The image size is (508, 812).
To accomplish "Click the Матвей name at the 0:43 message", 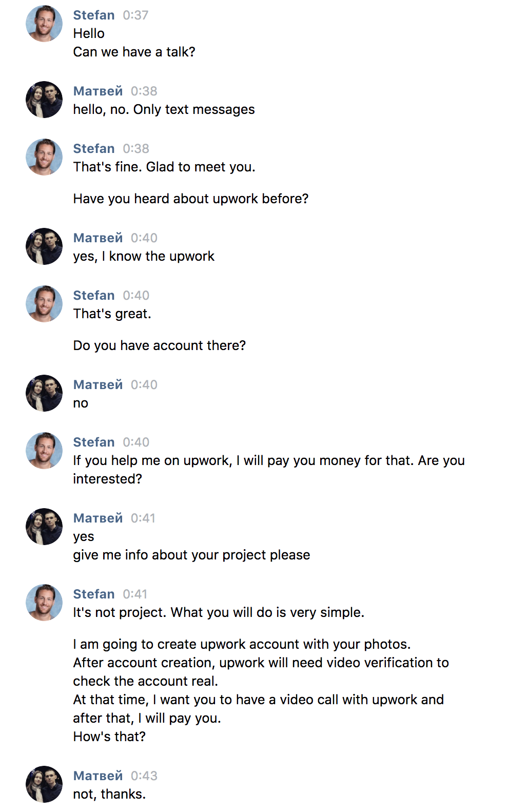I will [x=98, y=776].
